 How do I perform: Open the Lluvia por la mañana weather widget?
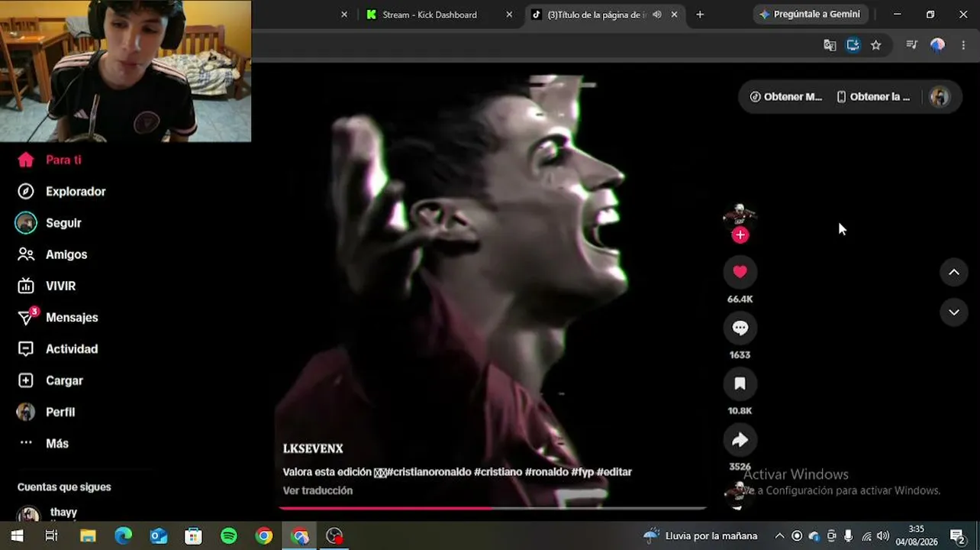click(701, 535)
